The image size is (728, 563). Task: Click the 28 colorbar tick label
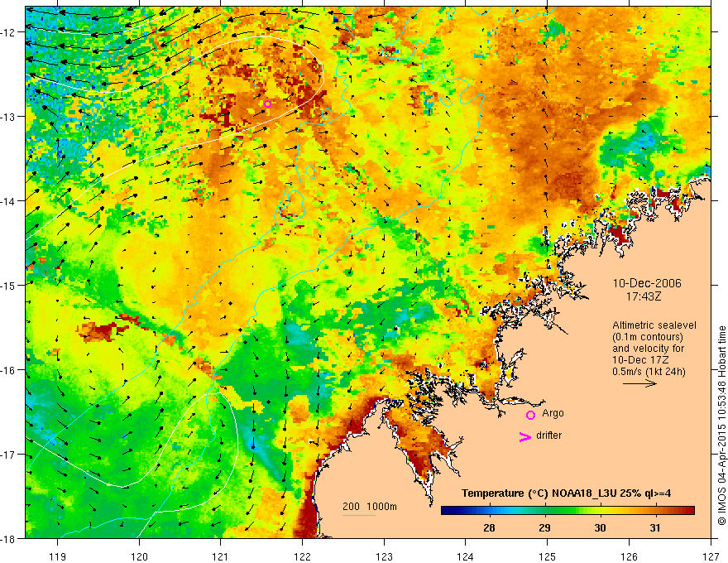(x=489, y=528)
